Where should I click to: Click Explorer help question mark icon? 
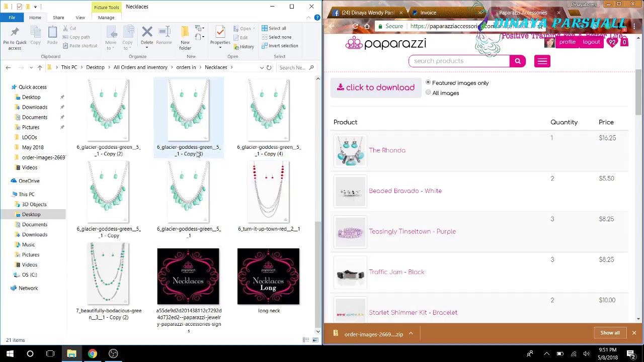click(x=317, y=18)
